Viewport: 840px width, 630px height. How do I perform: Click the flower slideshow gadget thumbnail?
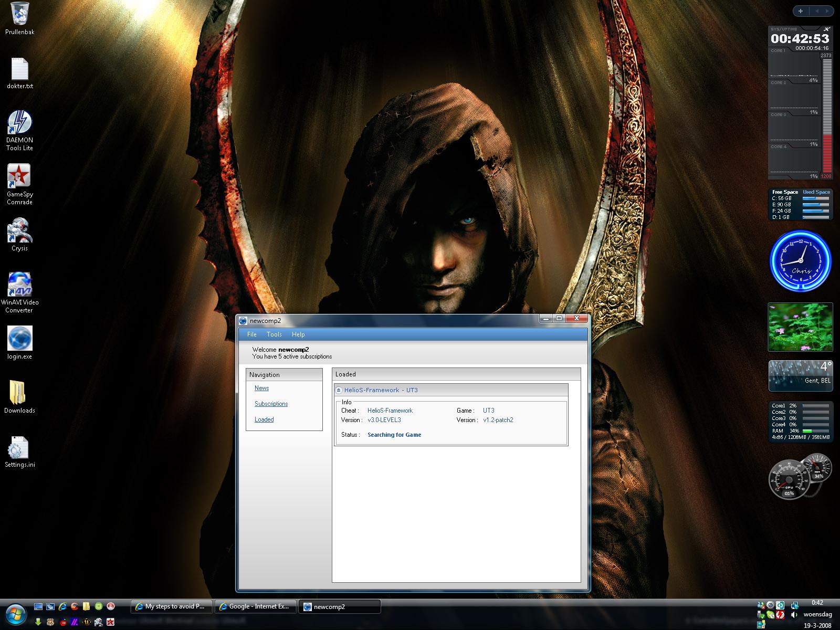pyautogui.click(x=801, y=327)
